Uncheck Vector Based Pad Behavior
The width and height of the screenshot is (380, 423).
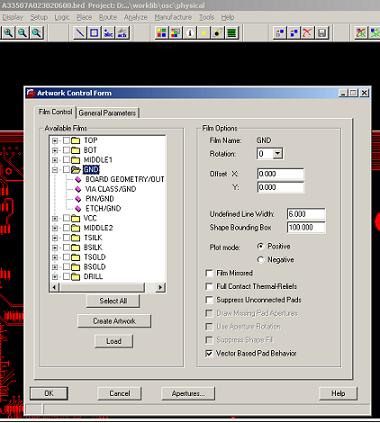click(209, 353)
